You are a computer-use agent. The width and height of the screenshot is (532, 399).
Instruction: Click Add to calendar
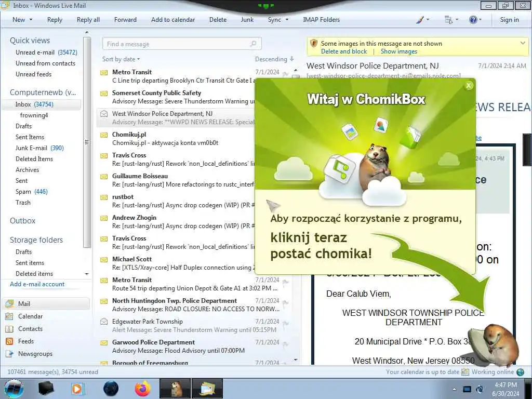[173, 20]
